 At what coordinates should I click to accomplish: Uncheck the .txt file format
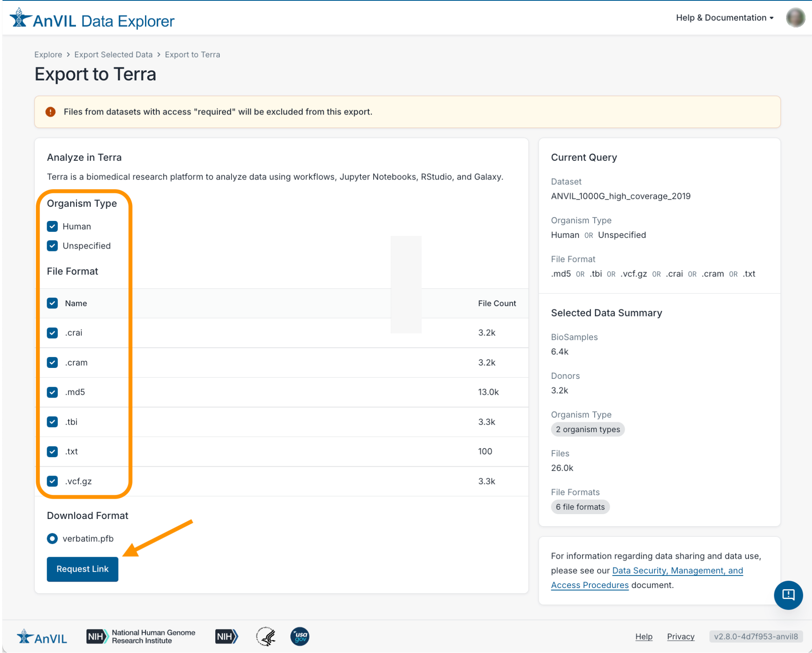pos(52,451)
